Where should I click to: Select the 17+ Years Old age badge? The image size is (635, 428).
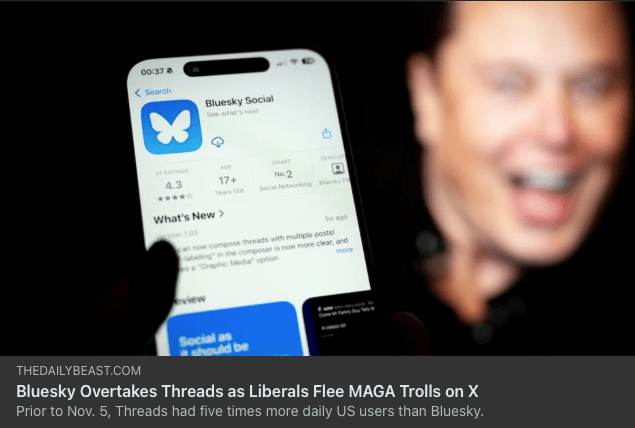[228, 181]
